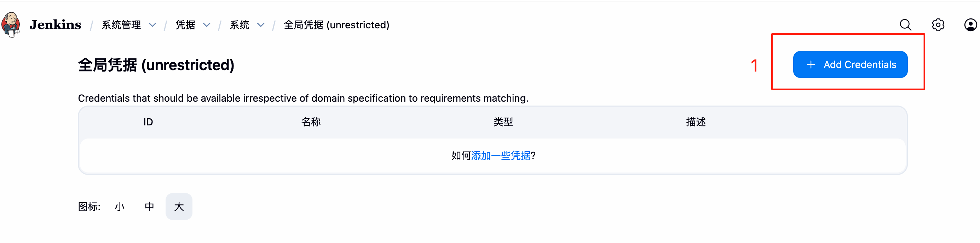Screen dimensions: 980x243
Task: Open the settings gear icon
Action: click(938, 25)
